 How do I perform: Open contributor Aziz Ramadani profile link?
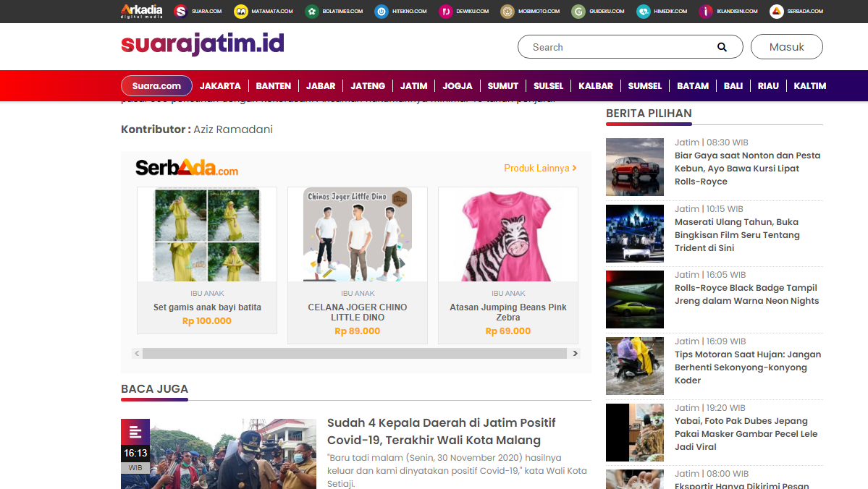(x=233, y=129)
